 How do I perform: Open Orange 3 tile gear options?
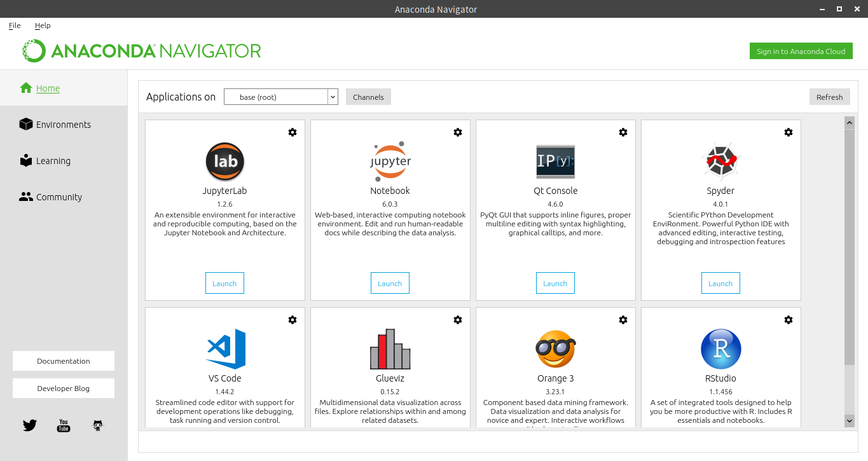pyautogui.click(x=623, y=320)
